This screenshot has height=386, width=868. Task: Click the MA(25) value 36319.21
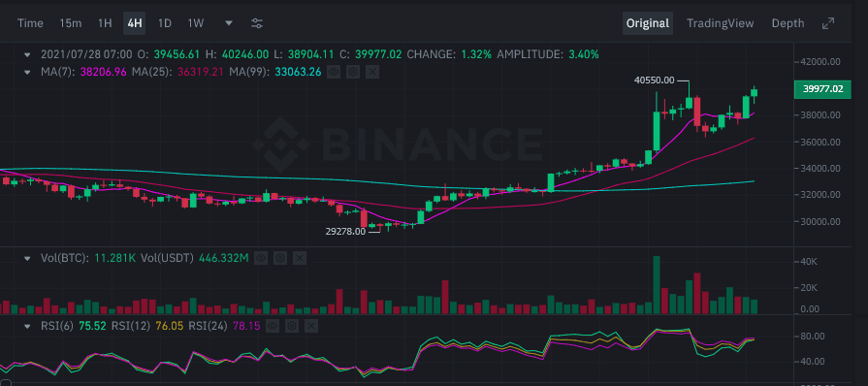(202, 72)
